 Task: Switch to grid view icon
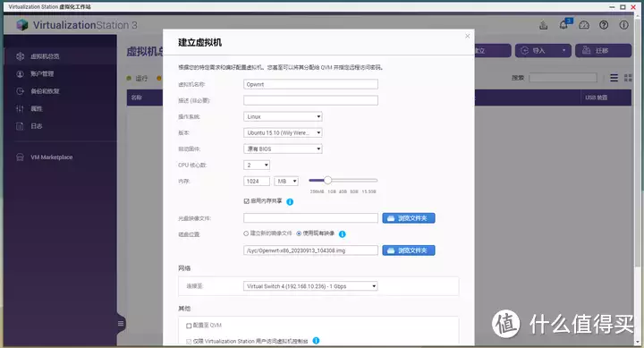(628, 78)
